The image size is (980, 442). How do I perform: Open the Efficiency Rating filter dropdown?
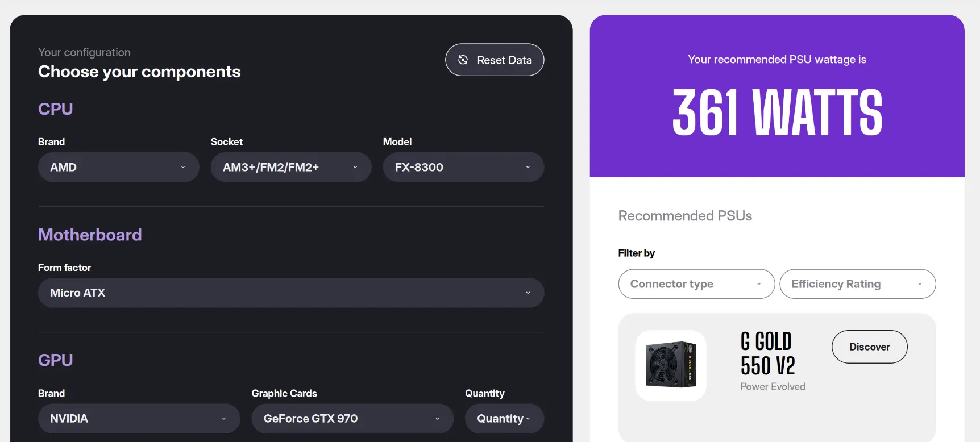[857, 284]
